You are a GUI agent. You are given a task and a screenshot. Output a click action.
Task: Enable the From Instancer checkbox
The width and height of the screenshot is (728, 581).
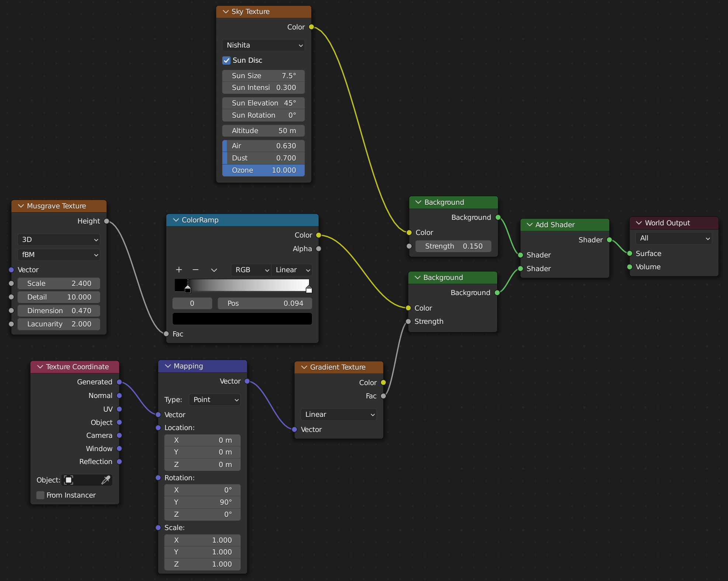click(x=41, y=495)
